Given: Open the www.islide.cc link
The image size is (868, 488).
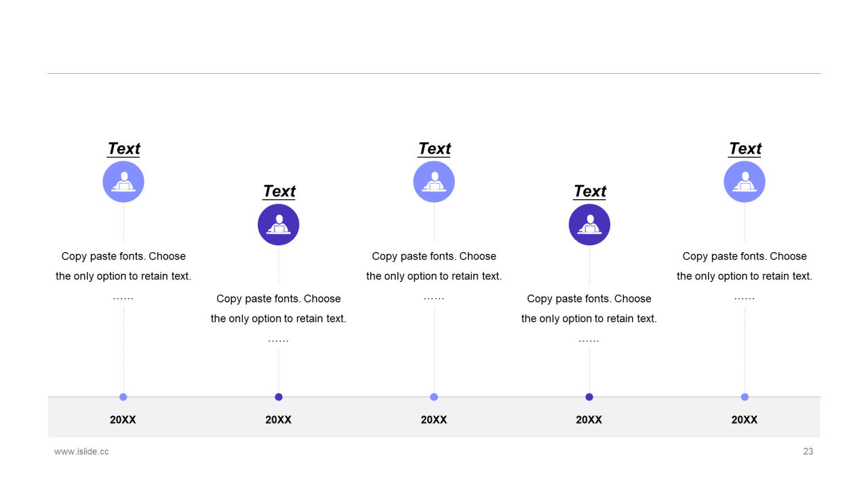Looking at the screenshot, I should click(x=81, y=451).
